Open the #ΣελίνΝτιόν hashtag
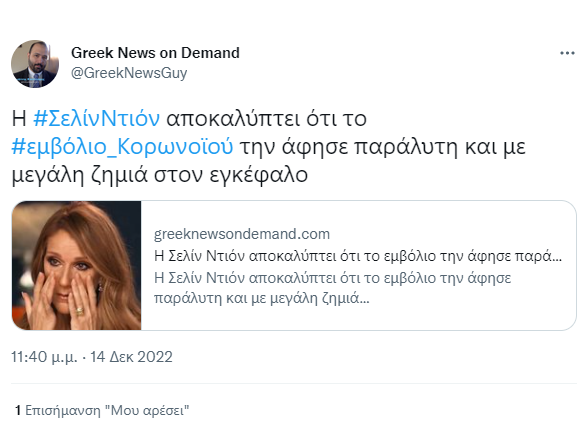 pyautogui.click(x=96, y=118)
